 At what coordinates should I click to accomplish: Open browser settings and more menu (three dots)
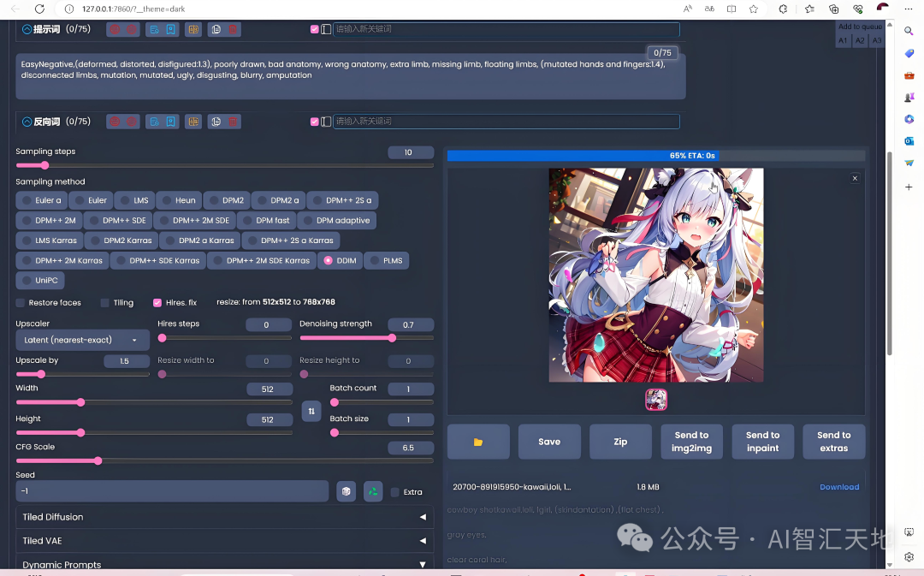[x=908, y=9]
